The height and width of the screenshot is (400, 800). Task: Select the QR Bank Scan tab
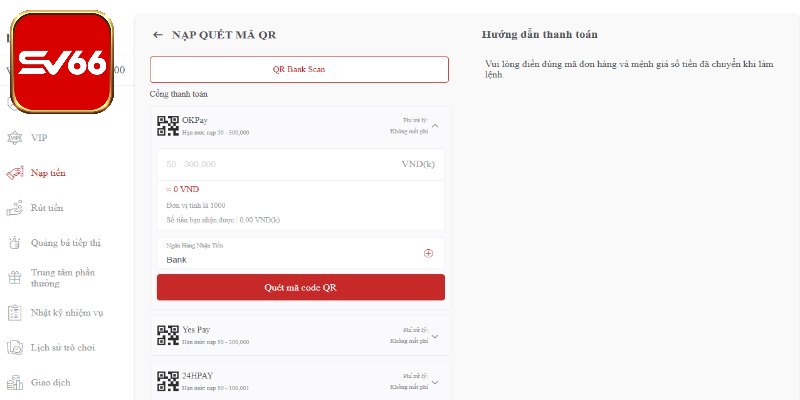click(x=299, y=69)
